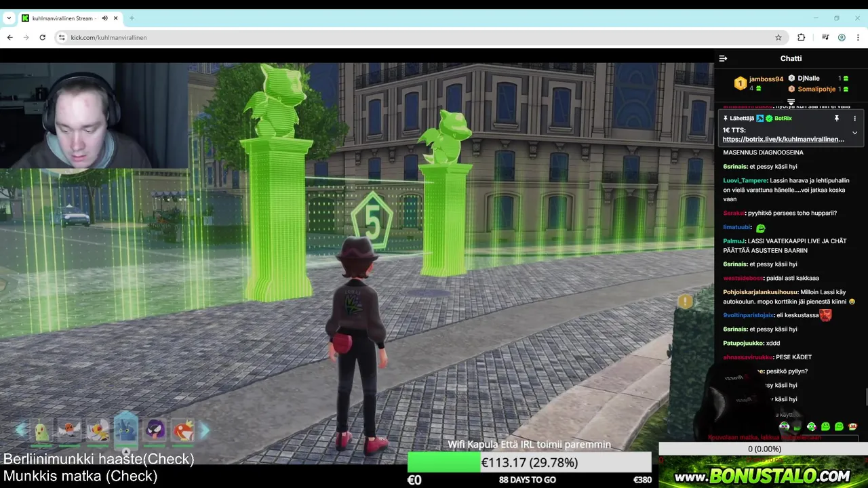Click the limatuubi username in chat
Viewport: 868px width, 488px height.
[736, 228]
